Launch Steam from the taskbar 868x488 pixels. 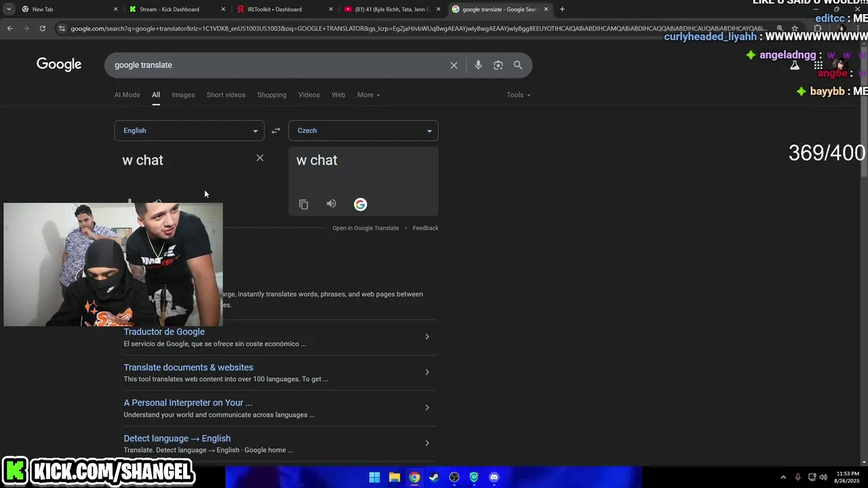[434, 477]
